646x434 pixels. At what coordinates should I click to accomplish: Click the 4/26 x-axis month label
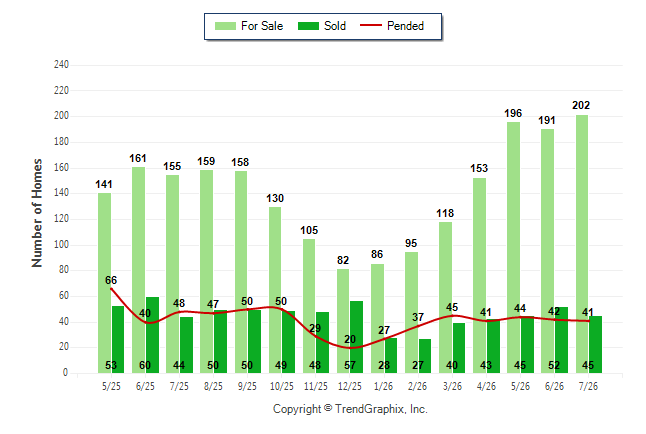[x=486, y=386]
